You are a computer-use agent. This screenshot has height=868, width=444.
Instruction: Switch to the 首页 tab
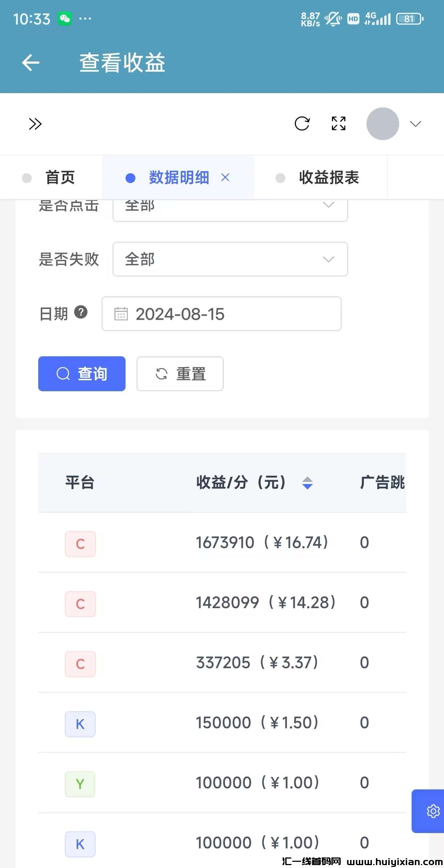pyautogui.click(x=60, y=178)
